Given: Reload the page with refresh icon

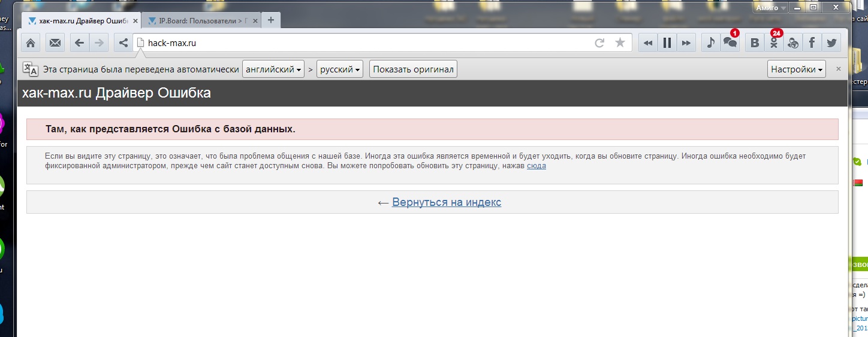Looking at the screenshot, I should coord(599,43).
